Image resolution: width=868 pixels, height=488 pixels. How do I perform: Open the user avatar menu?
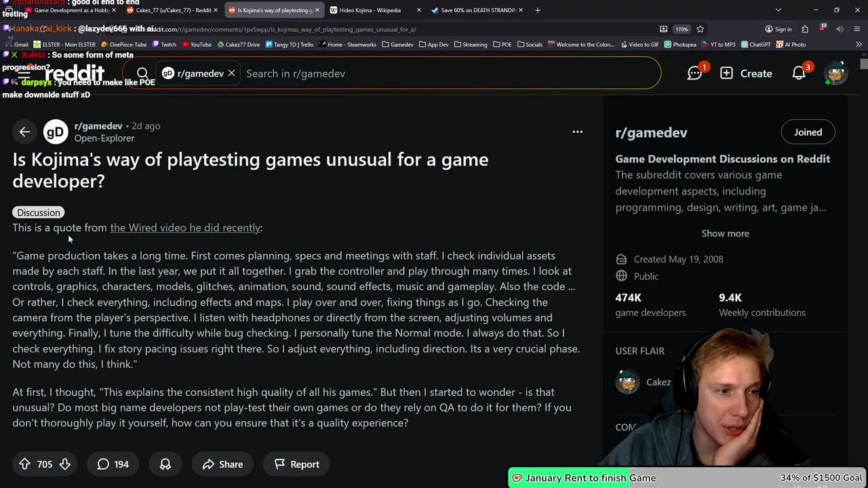point(835,73)
